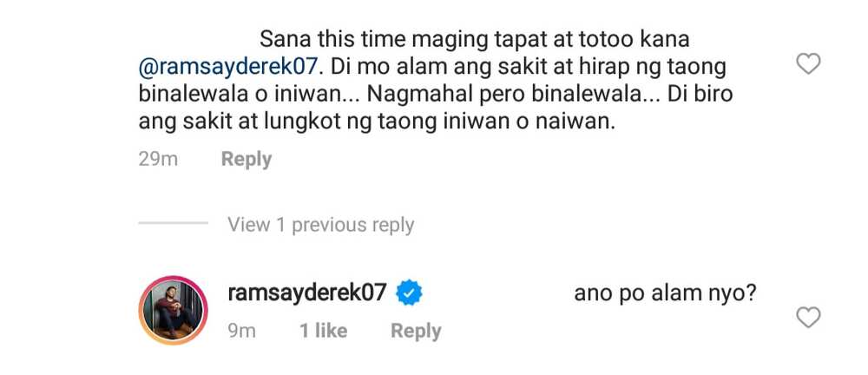Reply to ramsayderek07's comment
The image size is (868, 375).
(417, 332)
